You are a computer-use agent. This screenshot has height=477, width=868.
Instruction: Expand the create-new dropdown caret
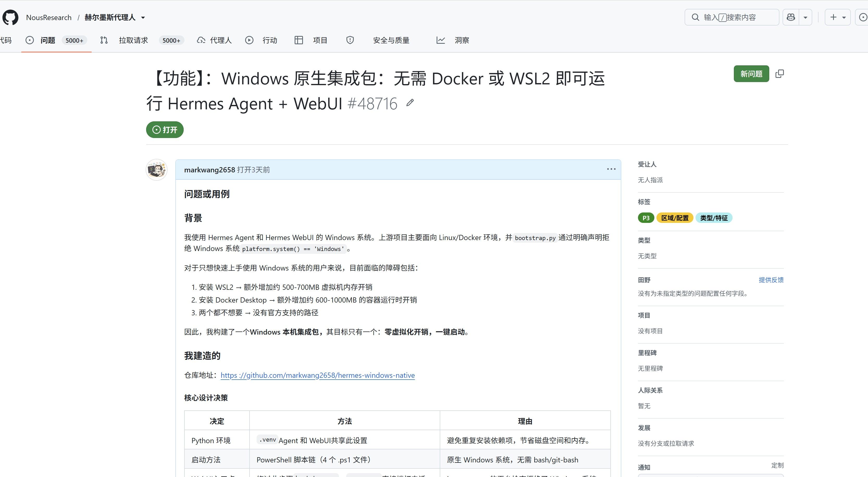pos(844,17)
